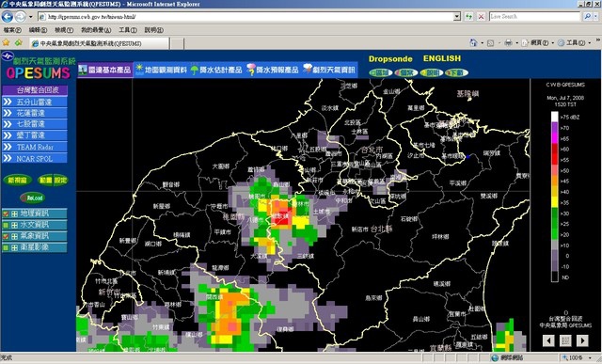Open the 檢視(V) menu

coord(64,30)
